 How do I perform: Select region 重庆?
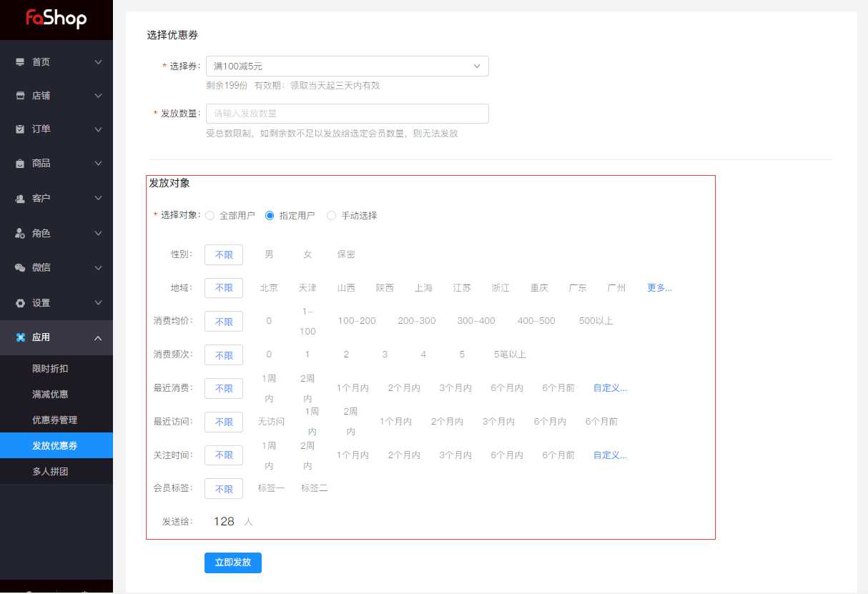pos(539,288)
